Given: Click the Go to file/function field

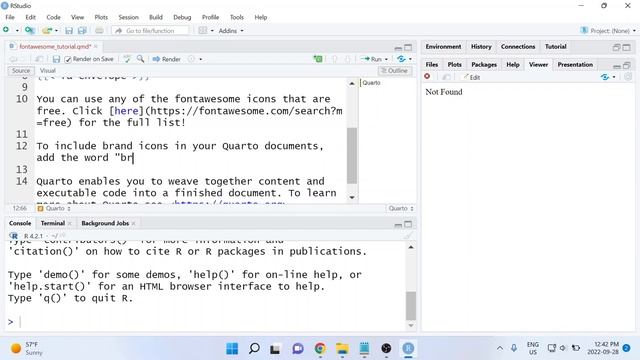Looking at the screenshot, I should [150, 31].
